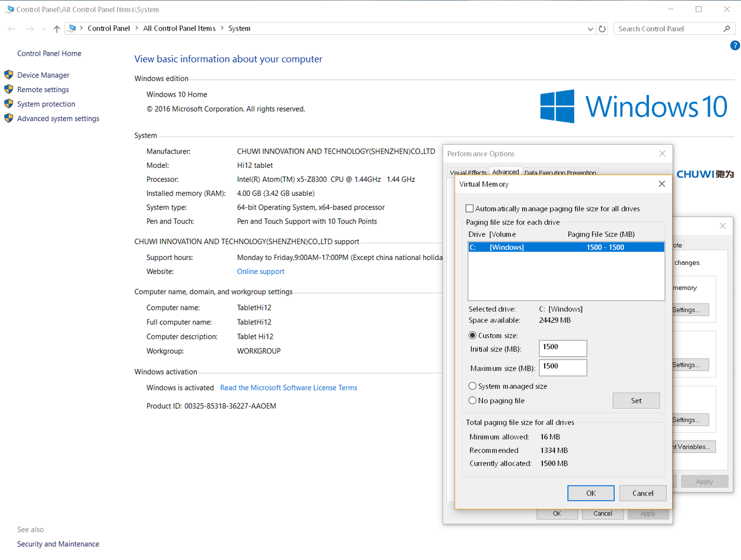Select the Custom size radio button
741x560 pixels.
472,335
